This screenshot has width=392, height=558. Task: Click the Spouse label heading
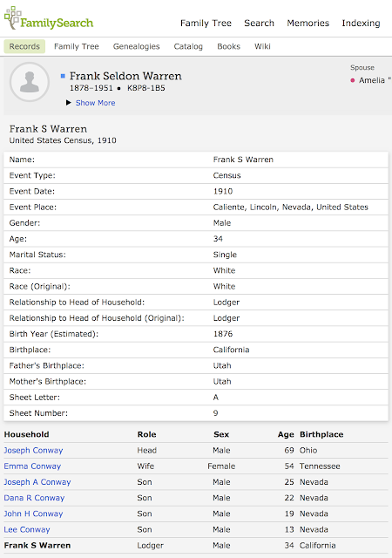click(x=362, y=68)
